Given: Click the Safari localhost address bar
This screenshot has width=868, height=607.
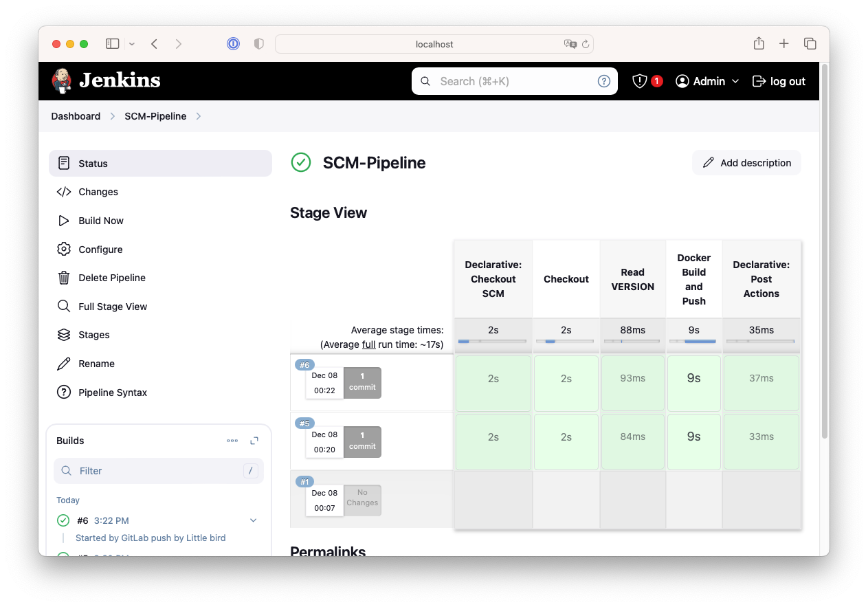Looking at the screenshot, I should click(x=434, y=44).
